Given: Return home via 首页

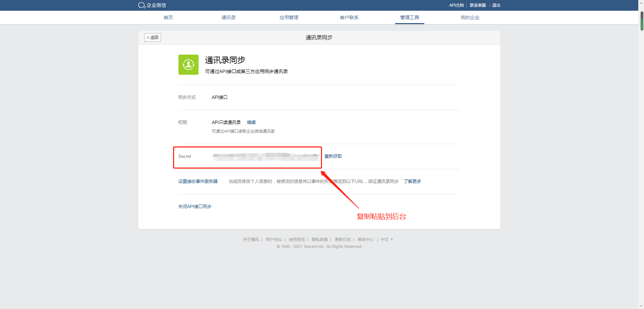Looking at the screenshot, I should pos(168,17).
